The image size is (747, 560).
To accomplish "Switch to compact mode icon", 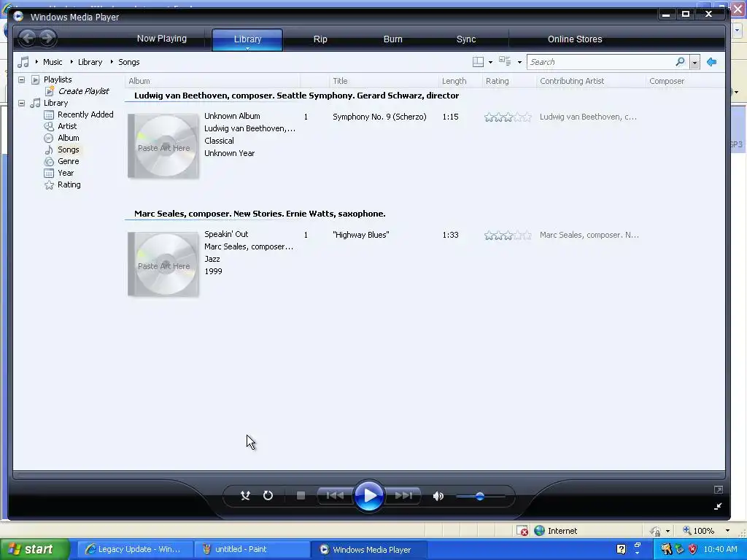I will coord(718,506).
